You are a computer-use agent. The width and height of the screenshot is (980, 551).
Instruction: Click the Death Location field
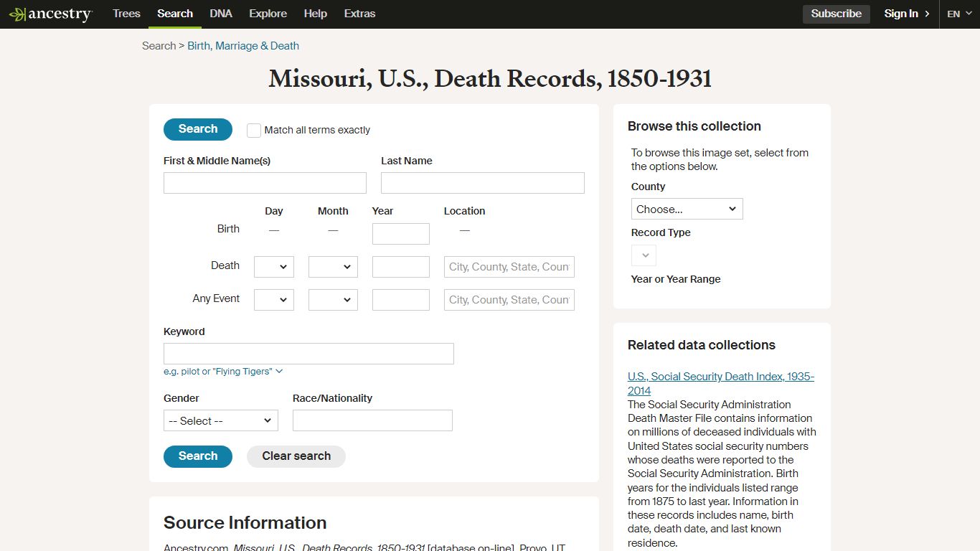(x=509, y=267)
